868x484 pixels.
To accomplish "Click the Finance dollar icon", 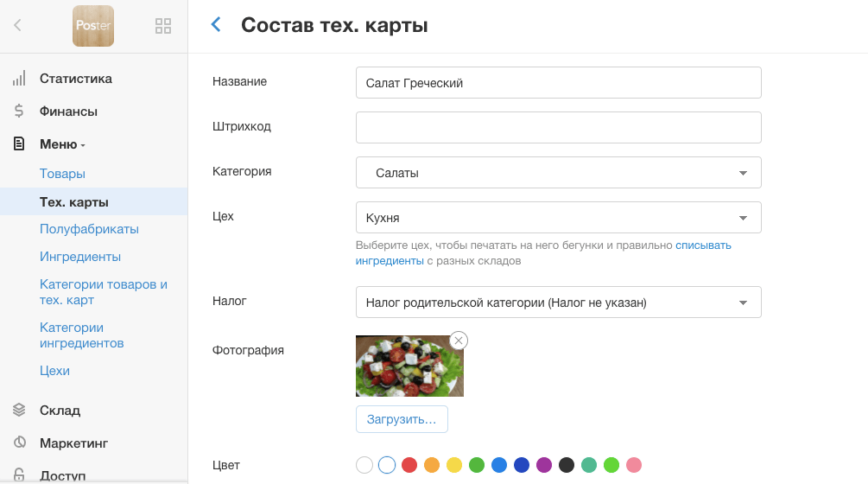I will tap(19, 111).
